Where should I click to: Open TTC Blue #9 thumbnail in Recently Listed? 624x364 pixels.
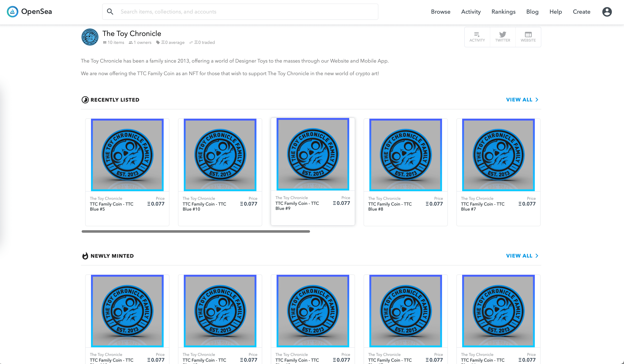coord(313,154)
